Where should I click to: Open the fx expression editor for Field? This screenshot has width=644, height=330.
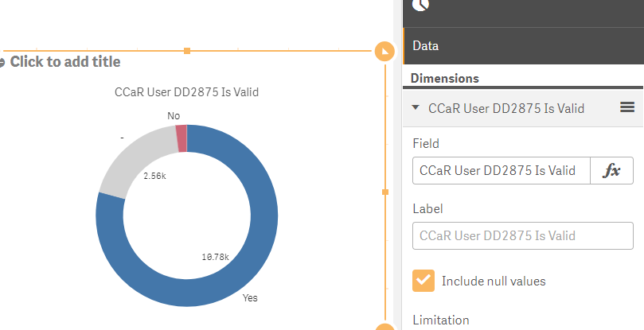pos(611,171)
